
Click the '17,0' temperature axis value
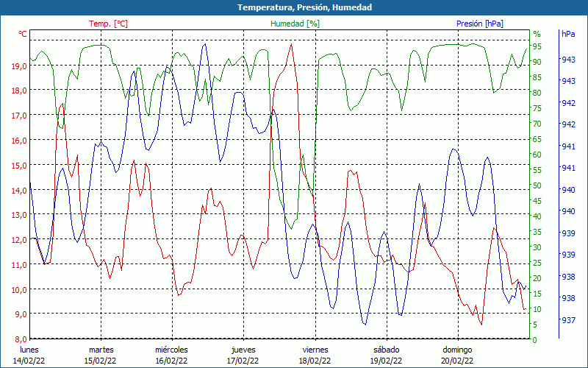coord(20,116)
